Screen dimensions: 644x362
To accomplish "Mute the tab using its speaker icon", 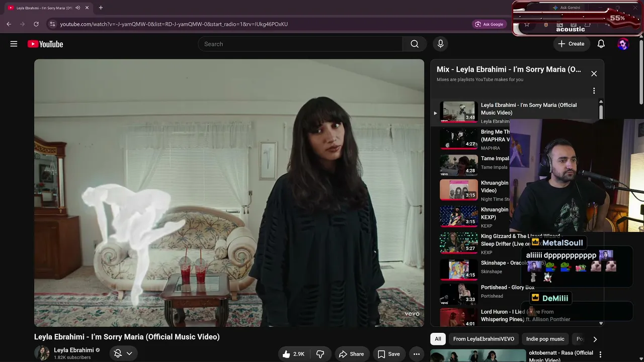I will 77,8.
